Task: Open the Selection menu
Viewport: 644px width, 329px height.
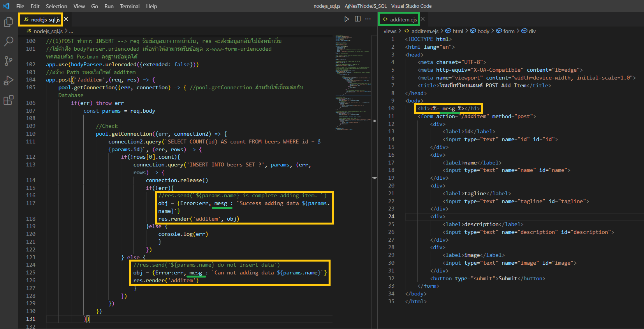Action: coord(56,6)
